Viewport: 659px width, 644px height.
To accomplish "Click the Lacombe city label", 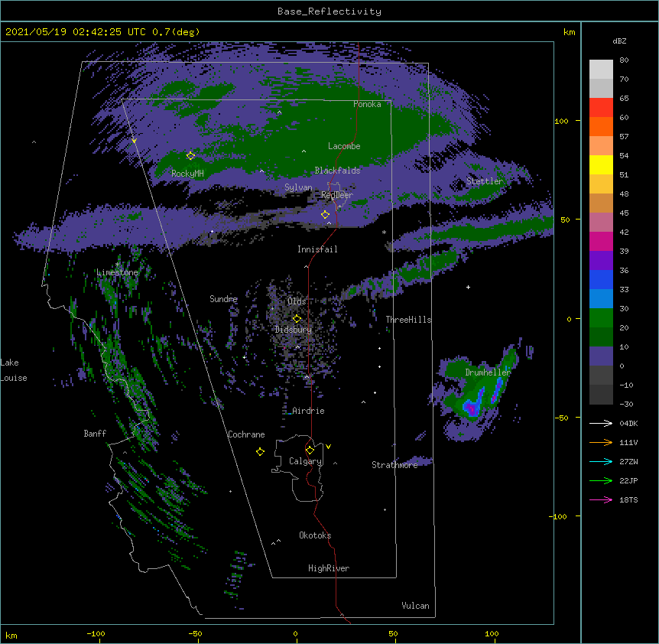I will click(344, 146).
